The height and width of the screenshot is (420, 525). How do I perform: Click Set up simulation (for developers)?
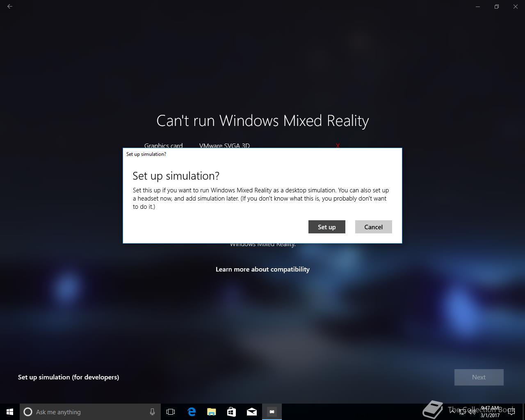point(68,377)
